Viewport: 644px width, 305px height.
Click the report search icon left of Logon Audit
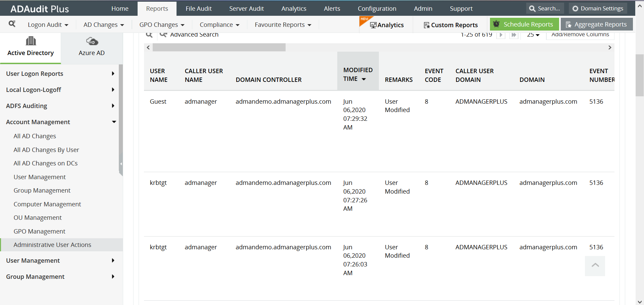[12, 24]
